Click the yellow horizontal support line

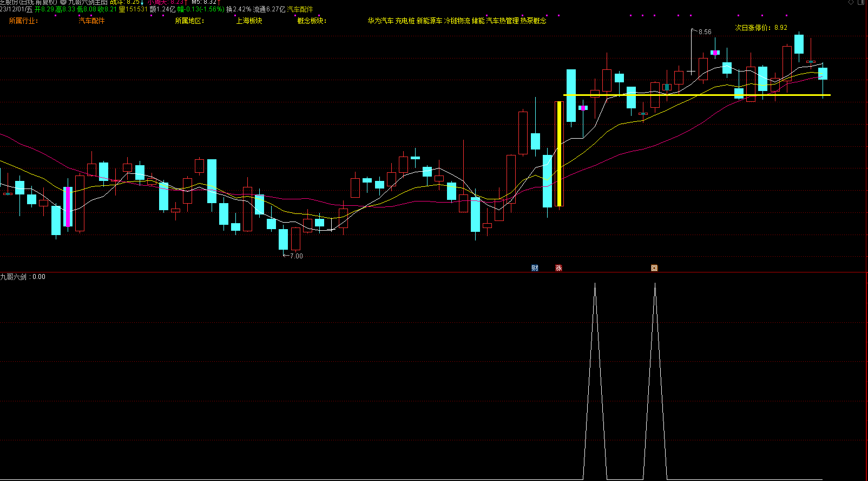point(696,95)
